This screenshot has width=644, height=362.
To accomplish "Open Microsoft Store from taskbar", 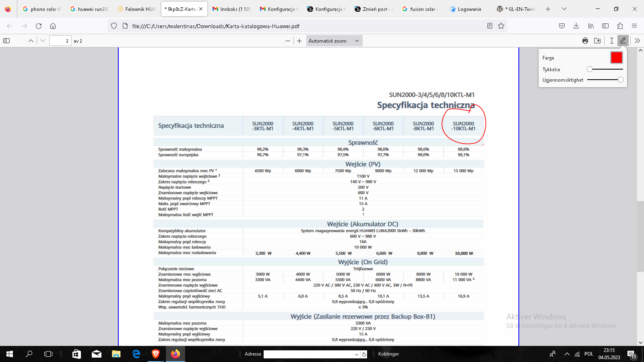I will (x=76, y=354).
